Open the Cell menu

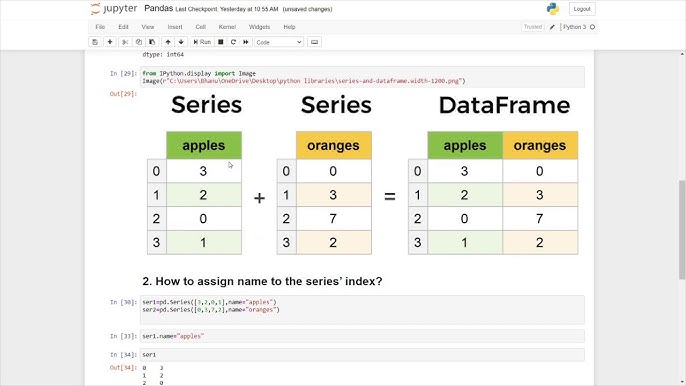tap(201, 27)
